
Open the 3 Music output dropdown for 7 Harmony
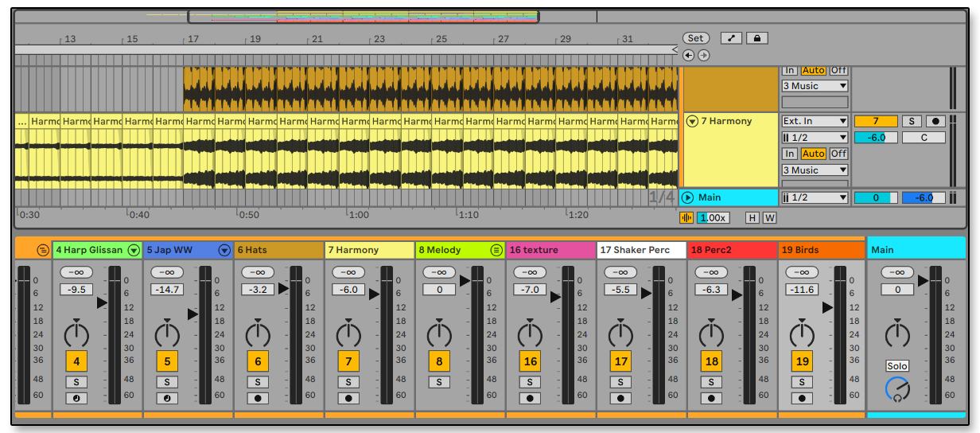815,170
